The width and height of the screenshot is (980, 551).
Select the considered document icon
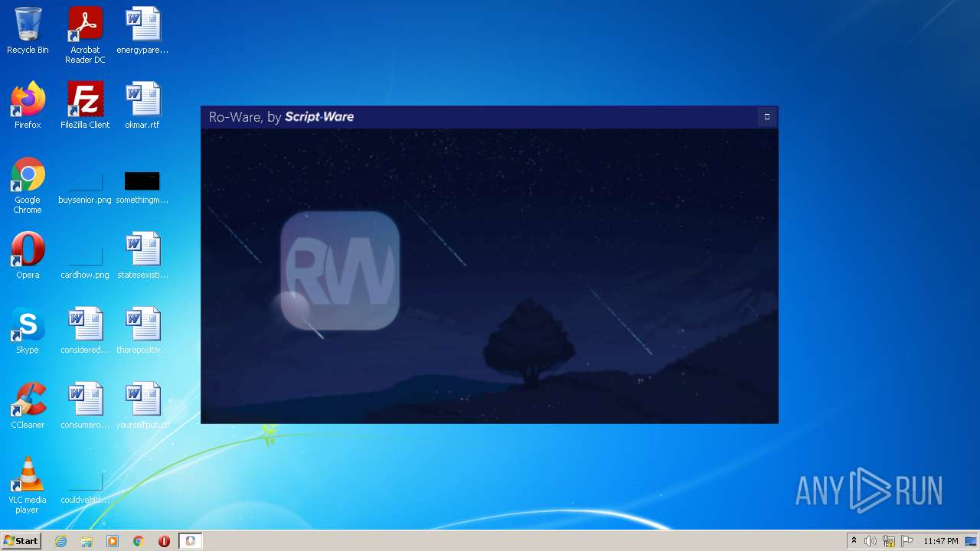(x=85, y=331)
